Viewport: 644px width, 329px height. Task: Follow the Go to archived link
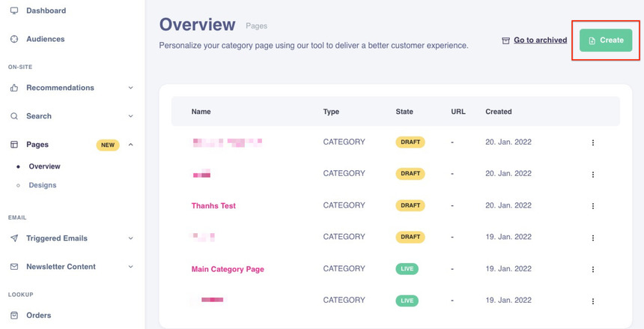pyautogui.click(x=539, y=40)
